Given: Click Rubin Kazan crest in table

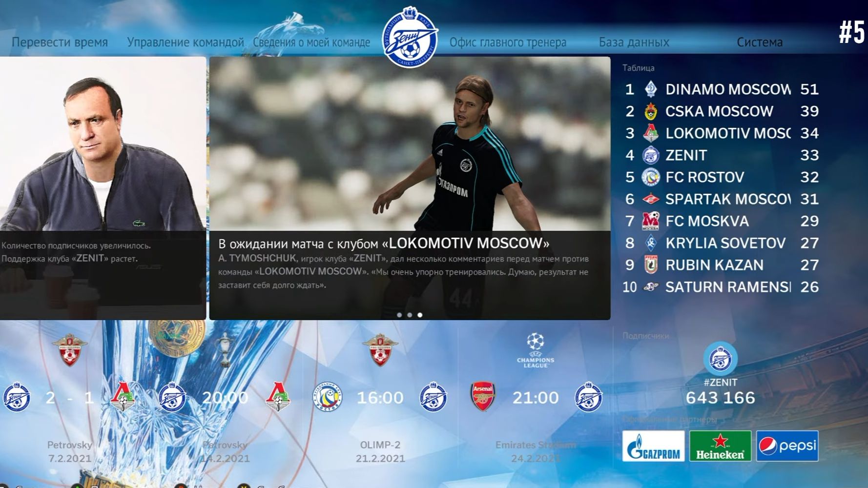Looking at the screenshot, I should 650,264.
